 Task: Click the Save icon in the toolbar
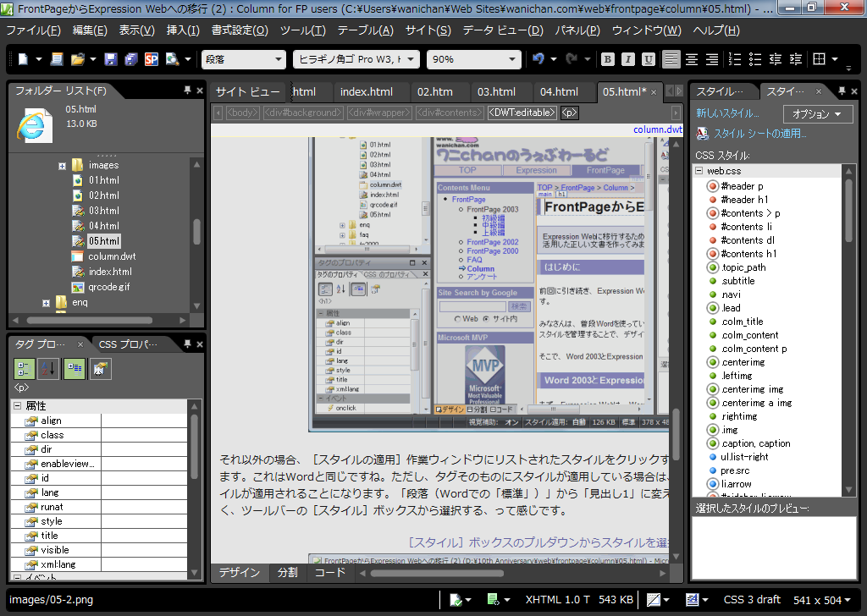pyautogui.click(x=110, y=59)
